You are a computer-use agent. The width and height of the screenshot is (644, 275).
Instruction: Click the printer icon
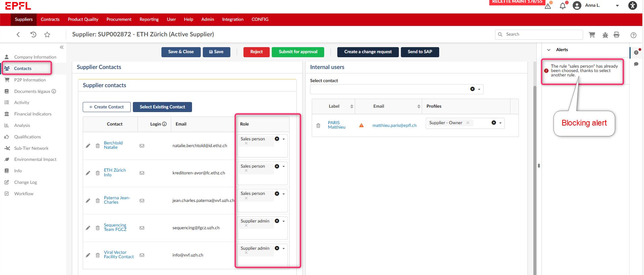click(616, 35)
